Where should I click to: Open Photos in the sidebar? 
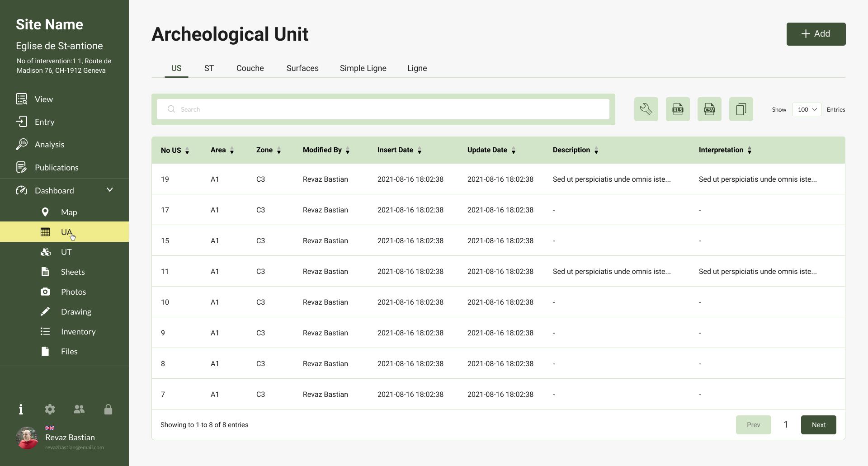coord(73,292)
